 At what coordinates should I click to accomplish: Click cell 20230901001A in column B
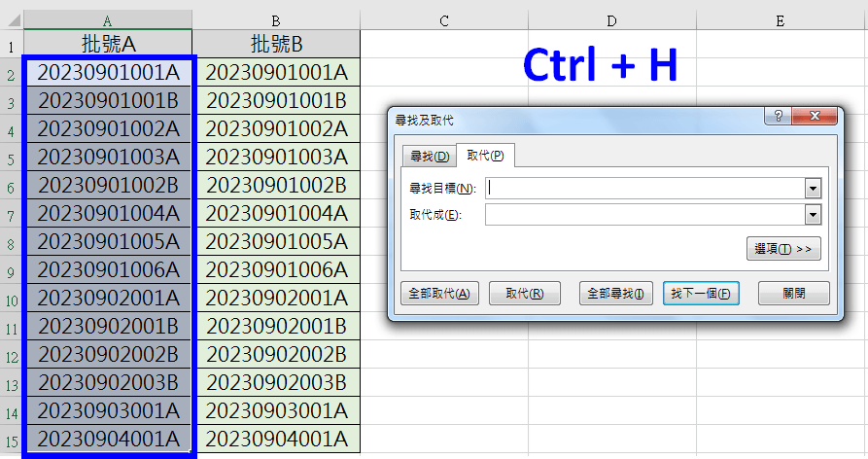276,72
